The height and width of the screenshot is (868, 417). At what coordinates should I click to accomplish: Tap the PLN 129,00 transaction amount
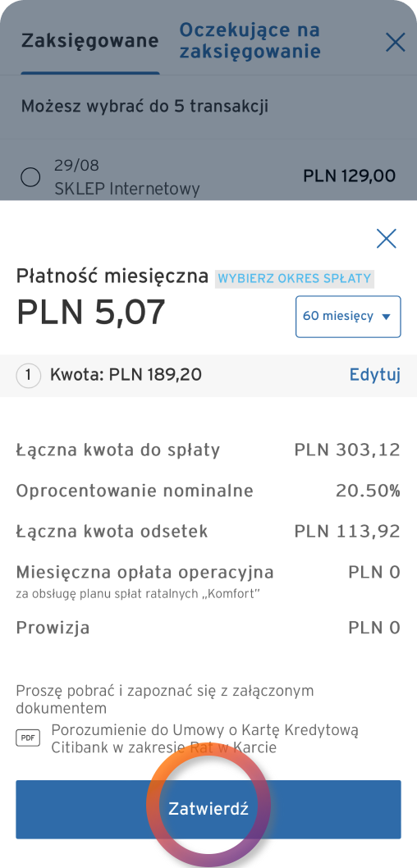pyautogui.click(x=350, y=176)
